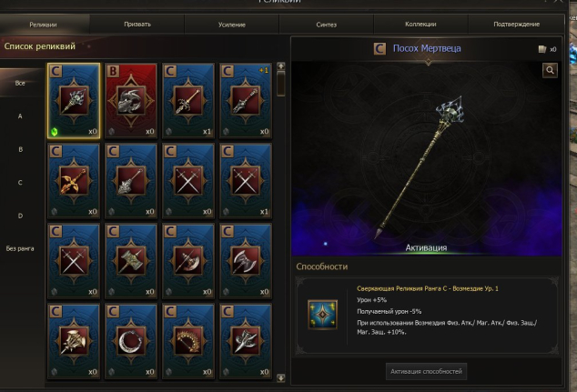Show relics under Без ранга filter
The image size is (577, 392).
tap(20, 249)
